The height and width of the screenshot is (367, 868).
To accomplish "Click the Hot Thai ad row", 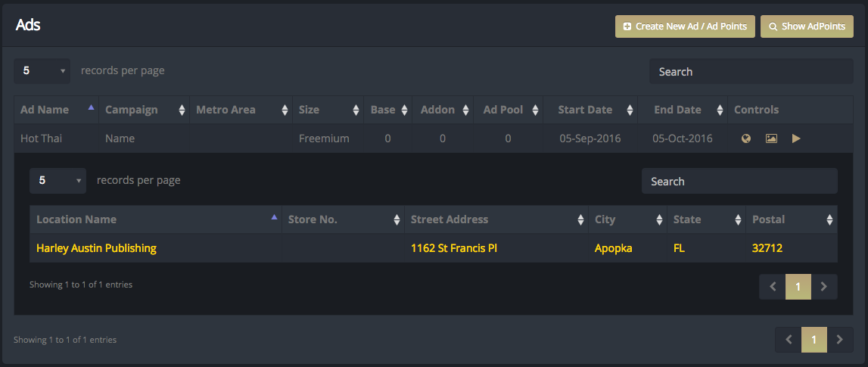I will click(x=434, y=138).
